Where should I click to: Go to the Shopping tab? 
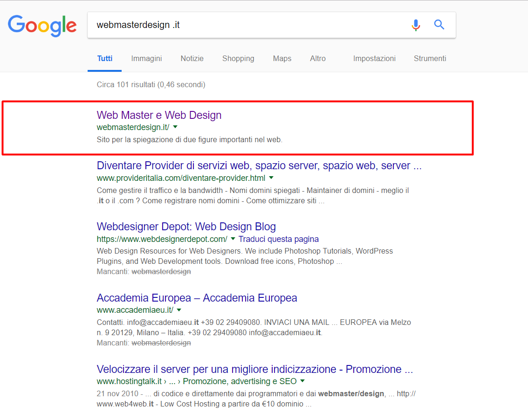[238, 59]
